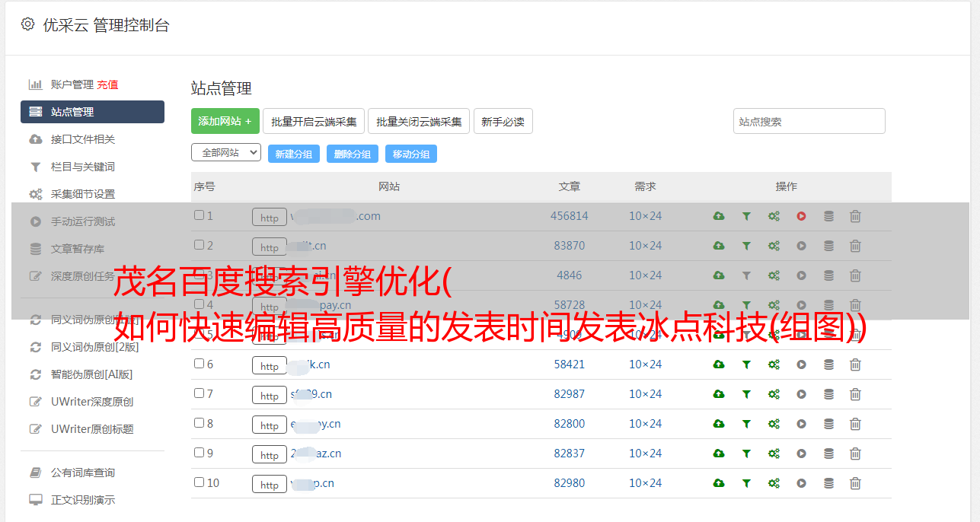Go to 栏目与关键词 in sidebar
The width and height of the screenshot is (980, 522).
(82, 167)
